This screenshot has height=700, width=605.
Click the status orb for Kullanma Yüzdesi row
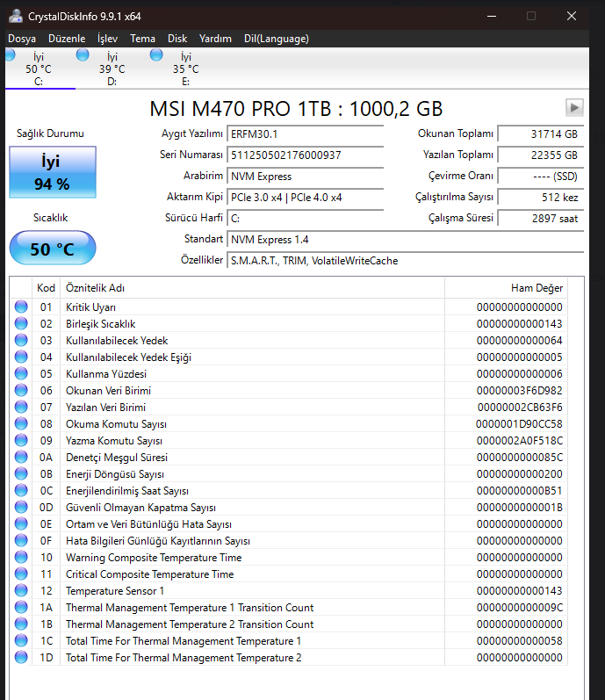(21, 373)
